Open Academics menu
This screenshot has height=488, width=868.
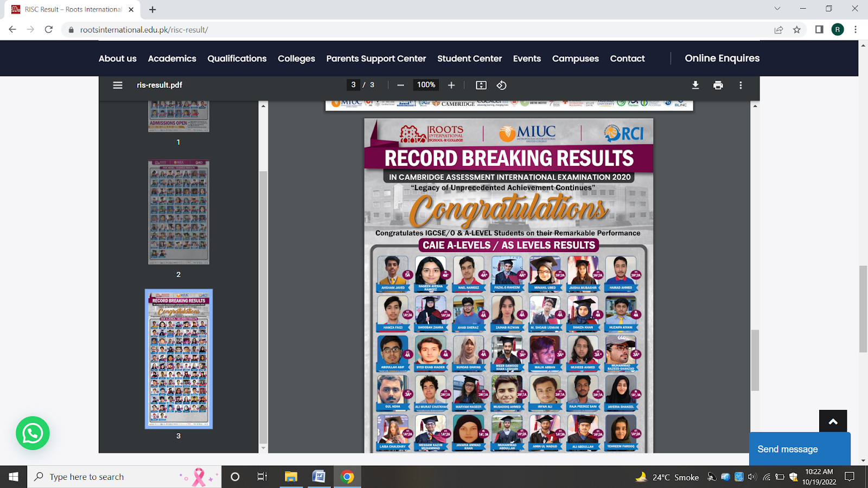click(172, 59)
